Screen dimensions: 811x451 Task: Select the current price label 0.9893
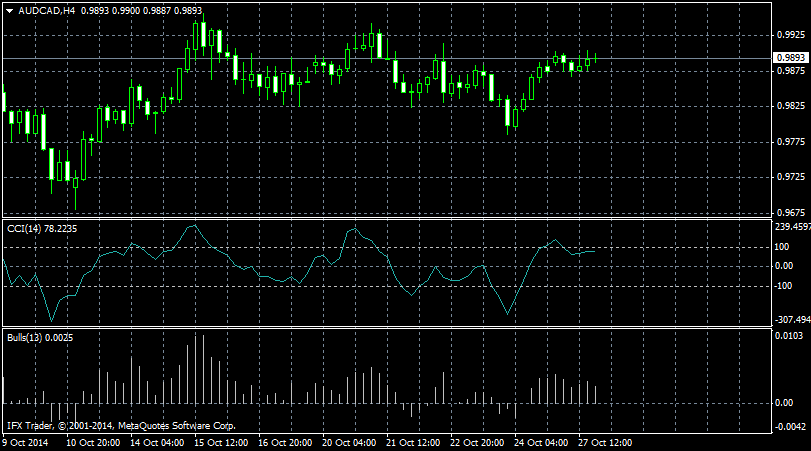[x=790, y=58]
